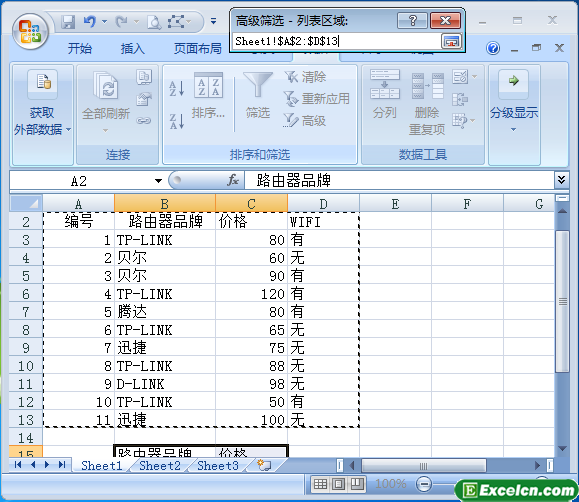579x502 pixels.
Task: Open Microsoft Excel help
Action: 493,48
